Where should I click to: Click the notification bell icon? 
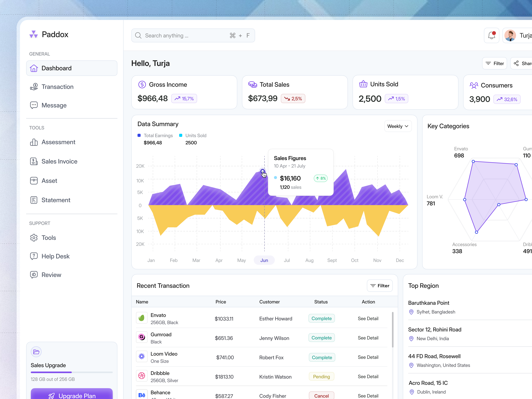point(491,35)
